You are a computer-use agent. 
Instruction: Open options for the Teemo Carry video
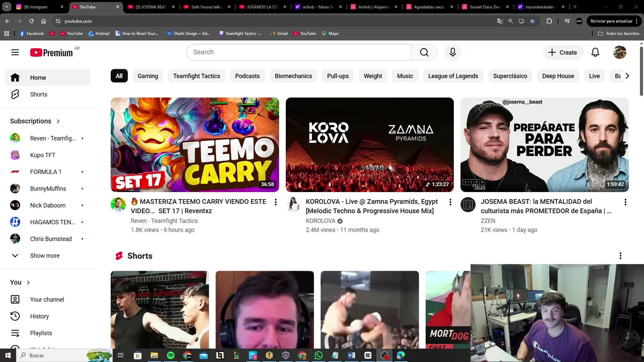[275, 202]
